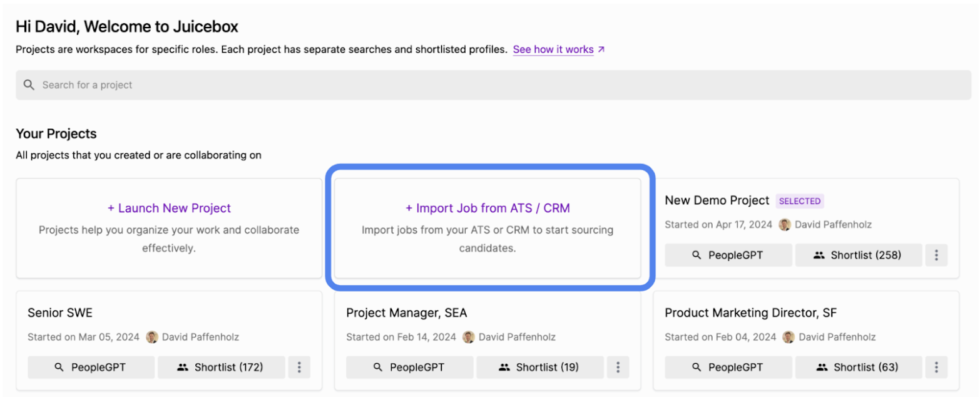
Task: Click the Project Manager, SEA title
Action: 407,312
